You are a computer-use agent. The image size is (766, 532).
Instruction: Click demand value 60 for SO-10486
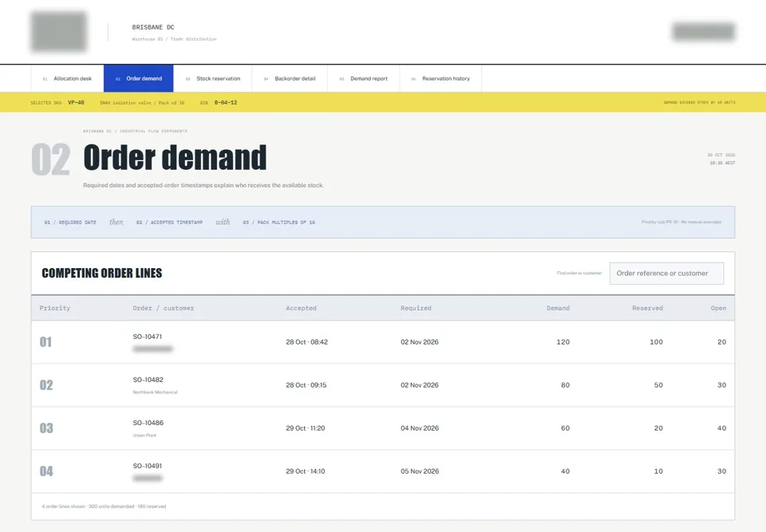[565, 428]
